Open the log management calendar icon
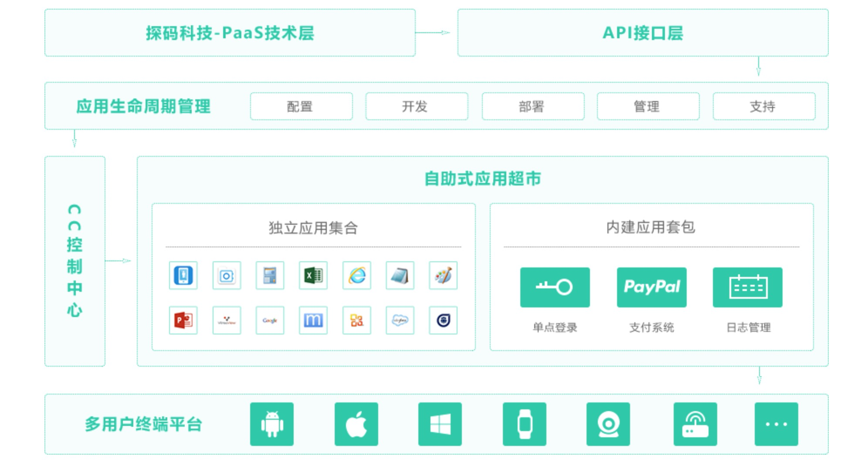Viewport: 868px width, 466px height. tap(748, 287)
